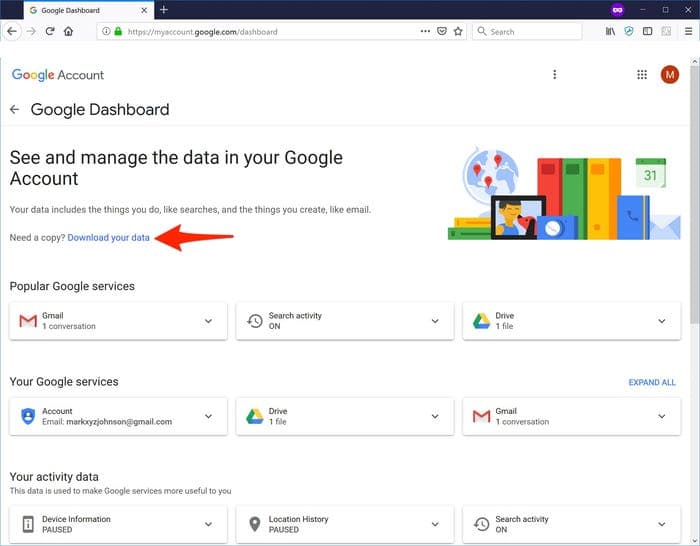The width and height of the screenshot is (700, 546).
Task: Click the Device Information phone icon
Action: [x=28, y=524]
